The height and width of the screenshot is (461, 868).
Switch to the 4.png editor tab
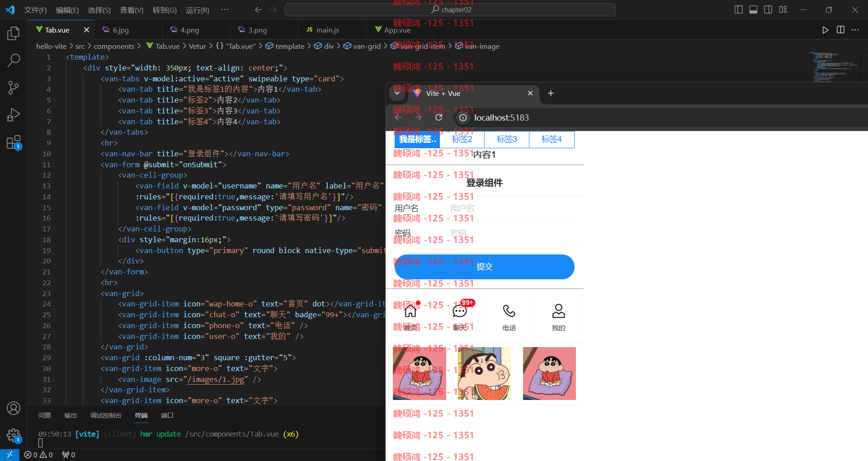(x=197, y=30)
